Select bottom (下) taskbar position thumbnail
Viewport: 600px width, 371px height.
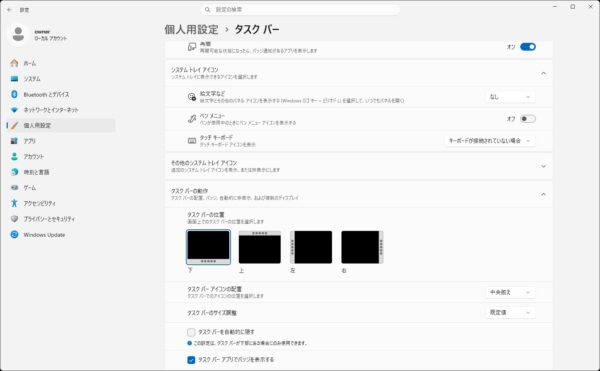click(209, 247)
